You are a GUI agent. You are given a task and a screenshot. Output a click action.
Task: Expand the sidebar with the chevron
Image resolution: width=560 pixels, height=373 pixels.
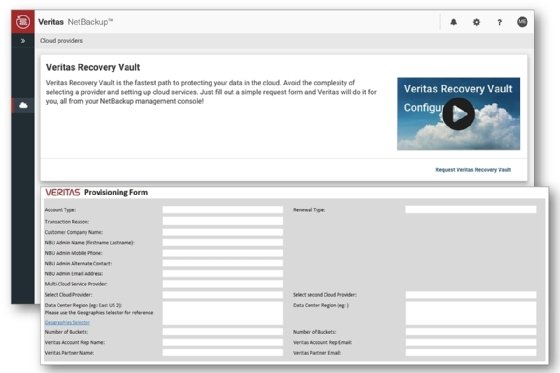[23, 41]
